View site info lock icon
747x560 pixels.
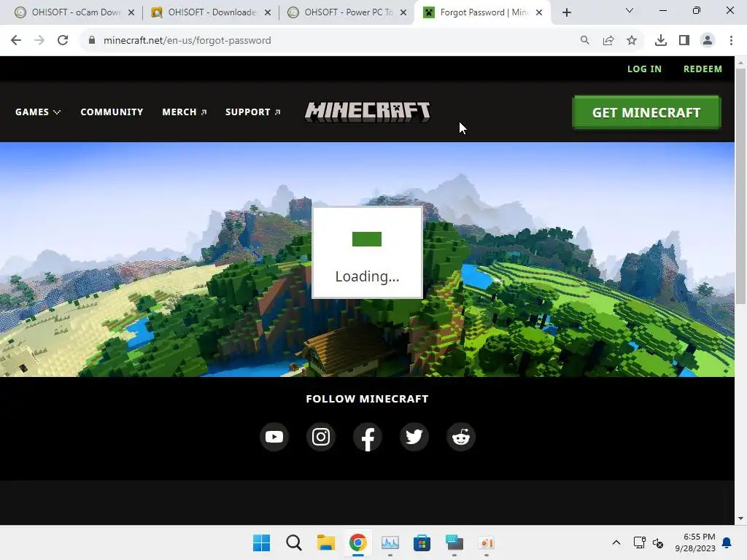(92, 41)
